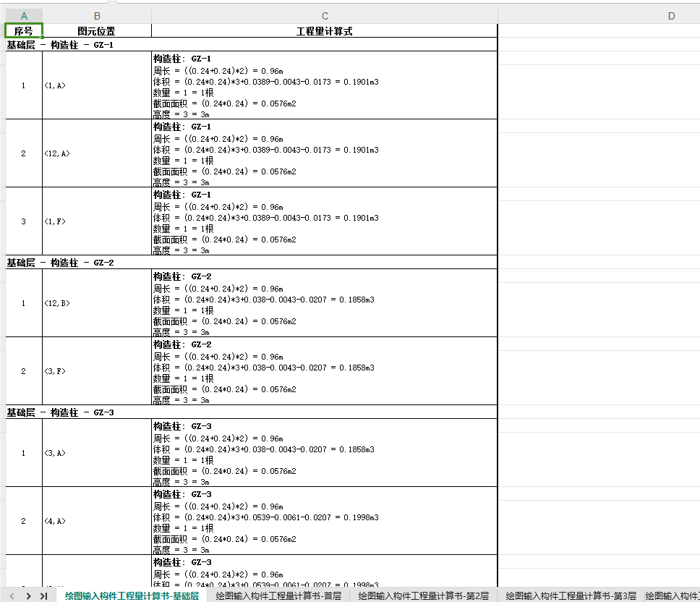Click serial number 2 in the <4, A> row
The width and height of the screenshot is (700, 602).
click(x=24, y=521)
